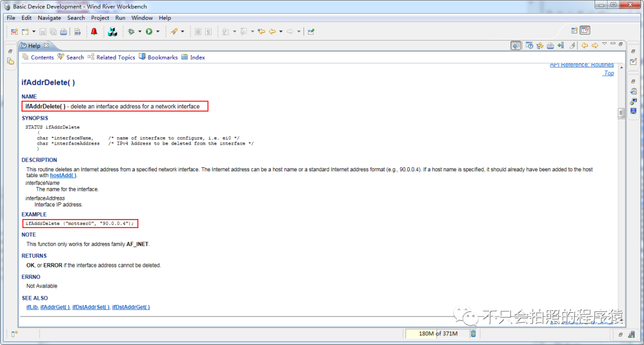This screenshot has height=345, width=644.
Task: Open the Navigate menu
Action: [49, 18]
